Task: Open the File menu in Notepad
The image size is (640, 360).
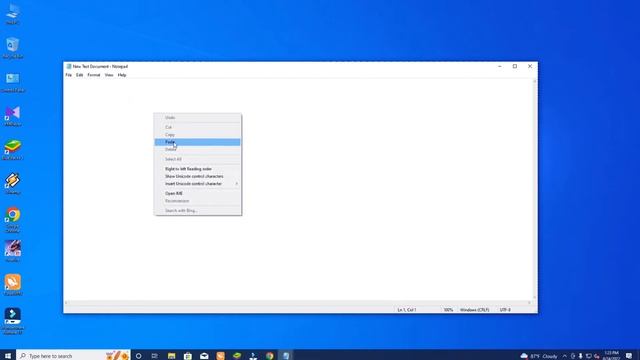Action: 69,75
